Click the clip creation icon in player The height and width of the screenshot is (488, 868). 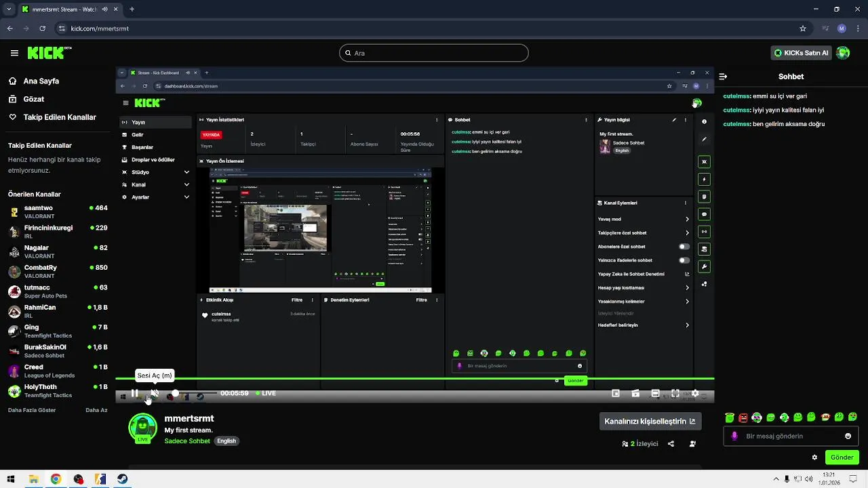click(635, 393)
